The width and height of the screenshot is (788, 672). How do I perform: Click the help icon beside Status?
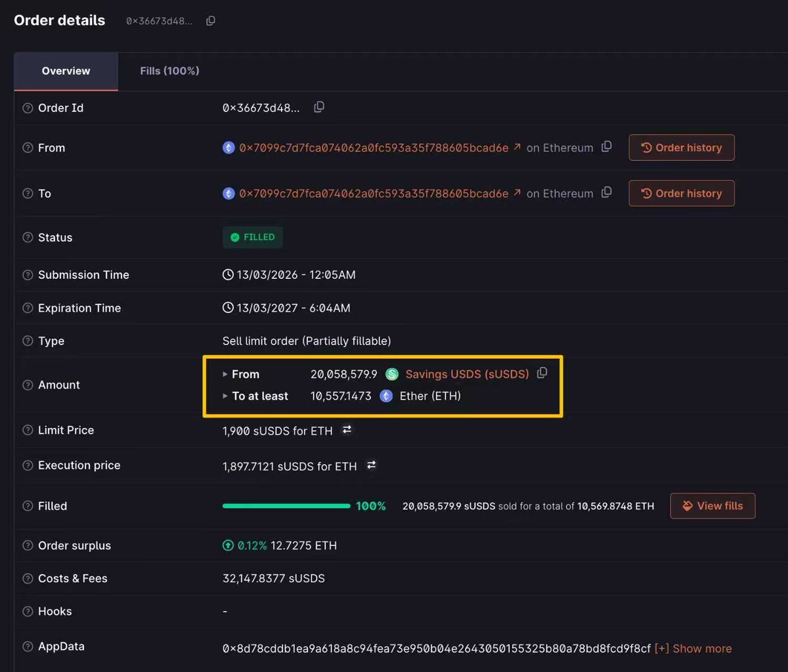pos(28,238)
